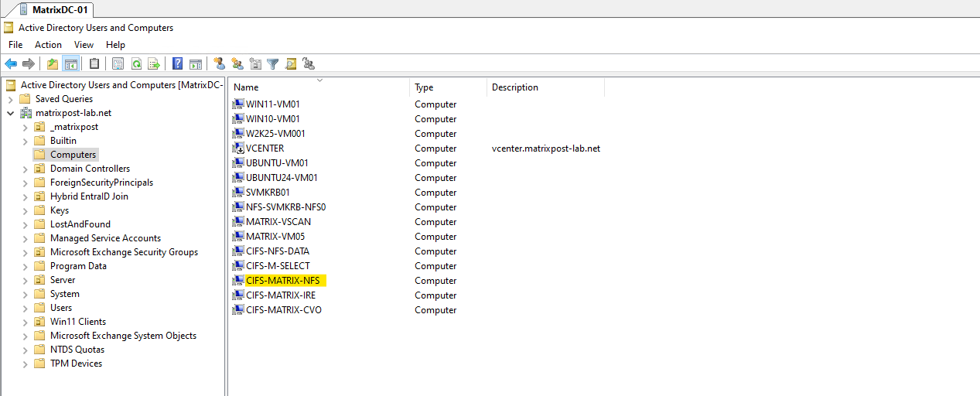The height and width of the screenshot is (396, 980).
Task: Go up one level using folder icon
Action: 53,63
